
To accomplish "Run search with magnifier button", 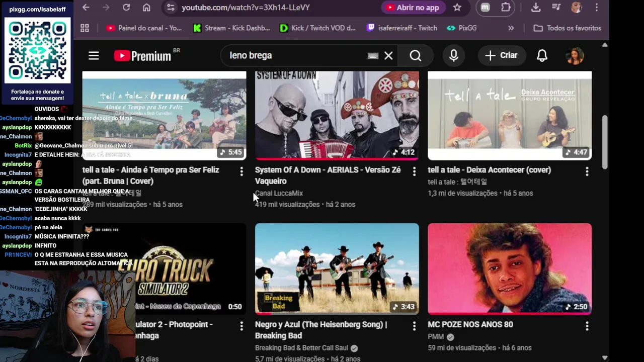I will coord(415,55).
